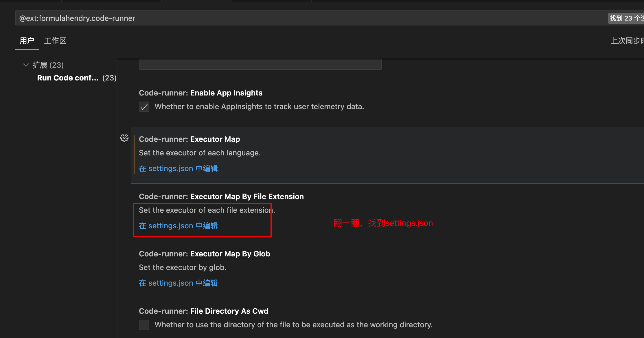Enable the File Directory As Cwd checkbox

pos(144,325)
